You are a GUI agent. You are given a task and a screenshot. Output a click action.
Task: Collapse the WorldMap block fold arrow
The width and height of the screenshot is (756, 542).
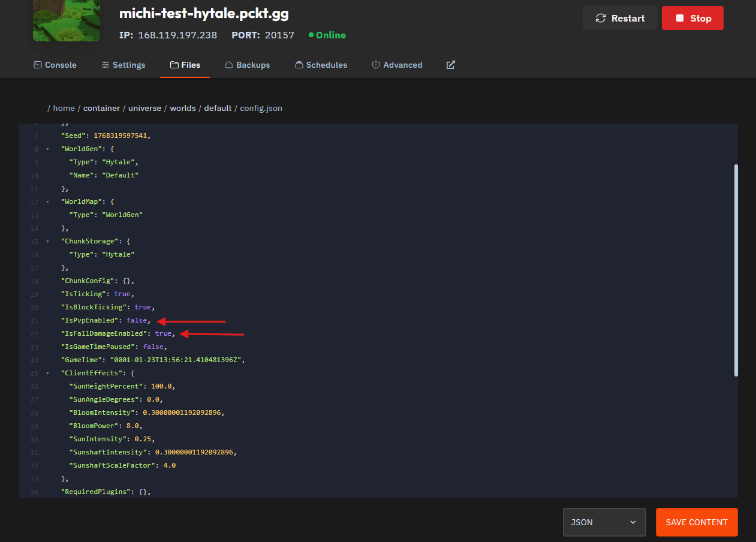point(47,201)
